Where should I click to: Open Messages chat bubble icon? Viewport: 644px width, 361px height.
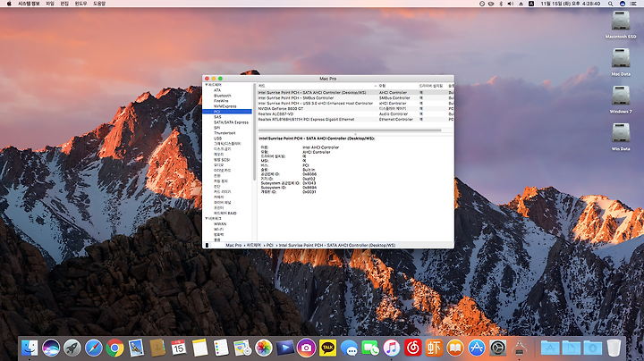pyautogui.click(x=349, y=348)
